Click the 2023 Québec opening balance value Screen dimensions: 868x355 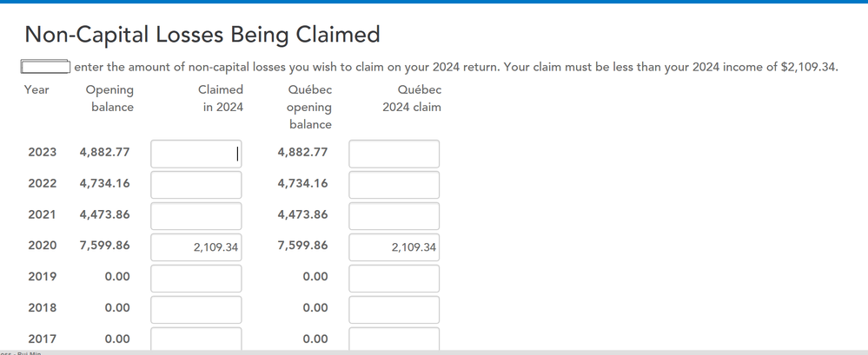[x=302, y=152]
